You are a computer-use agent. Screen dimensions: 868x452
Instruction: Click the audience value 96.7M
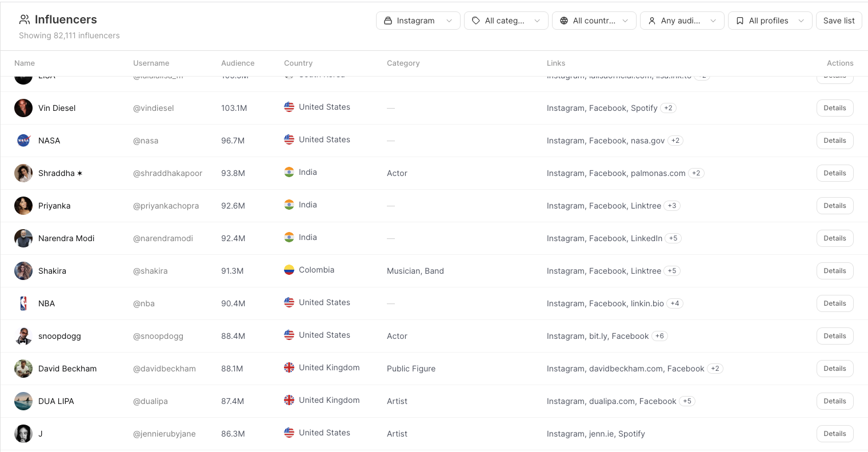(x=233, y=141)
